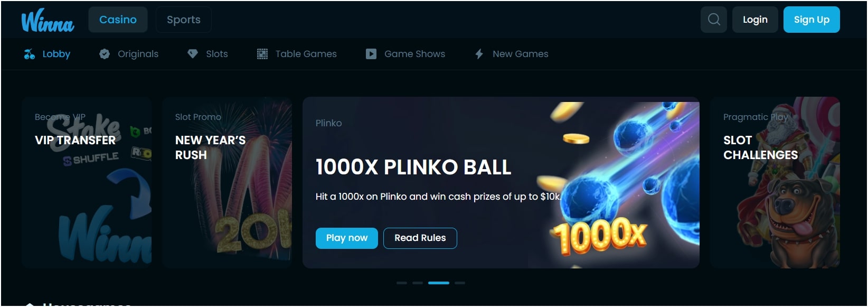Image resolution: width=868 pixels, height=307 pixels.
Task: Click the cherry icon beside Lobby
Action: [30, 54]
